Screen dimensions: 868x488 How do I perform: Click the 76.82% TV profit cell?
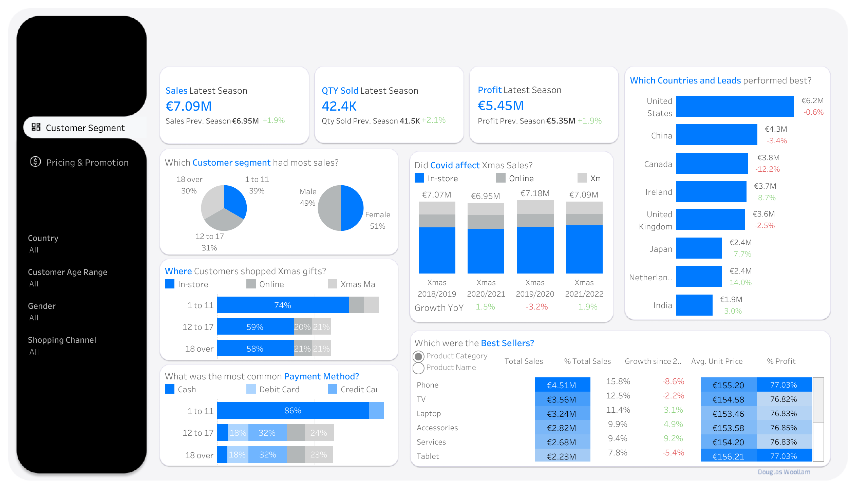point(784,399)
